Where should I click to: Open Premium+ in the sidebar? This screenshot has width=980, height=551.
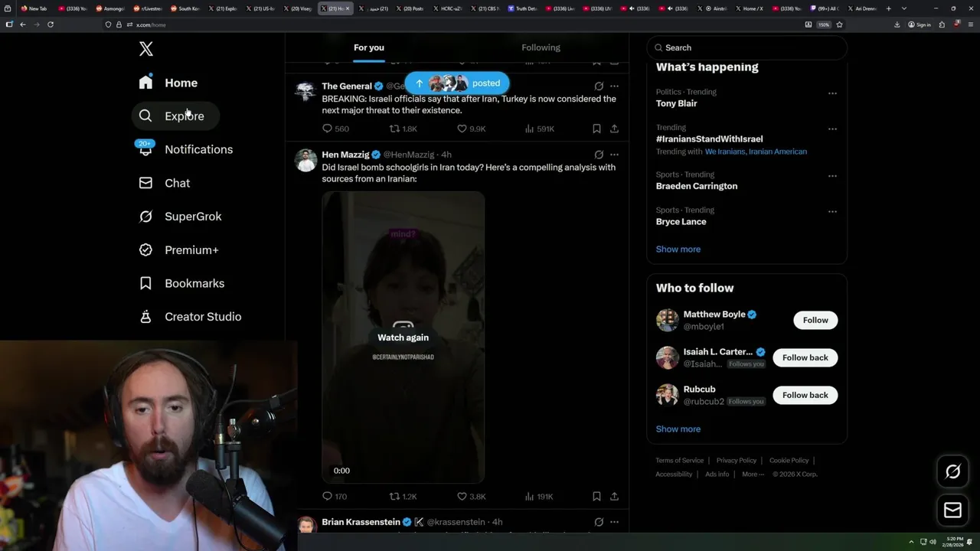[179, 250]
